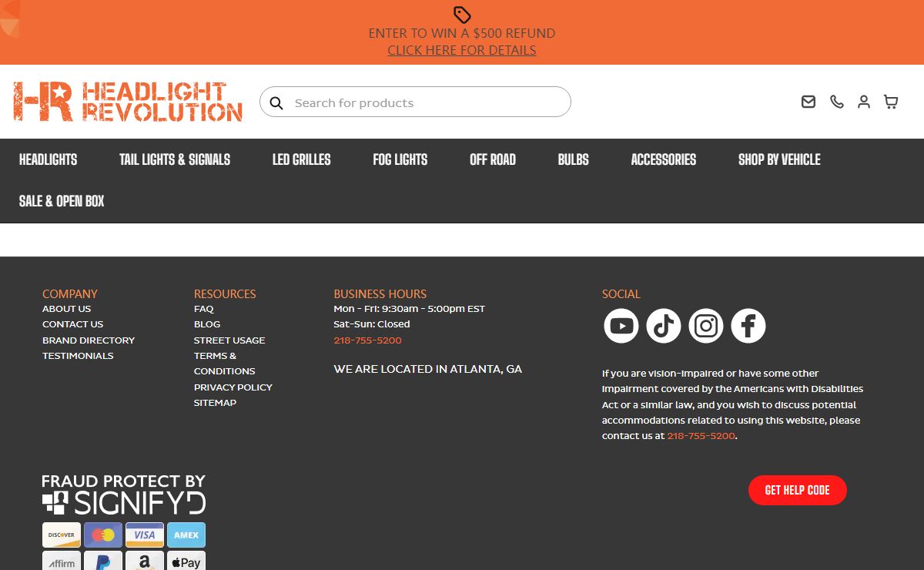The width and height of the screenshot is (924, 570).
Task: Follow the Click Here For Details link
Action: [462, 50]
